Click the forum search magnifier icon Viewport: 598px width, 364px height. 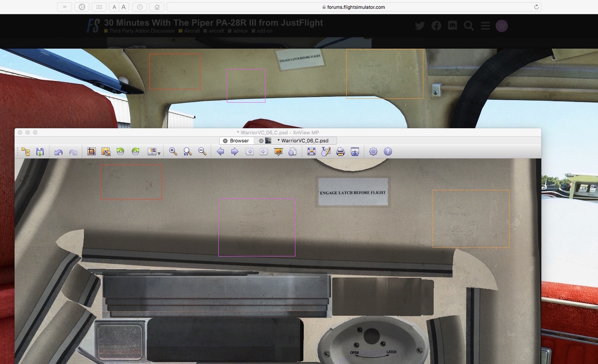point(469,26)
